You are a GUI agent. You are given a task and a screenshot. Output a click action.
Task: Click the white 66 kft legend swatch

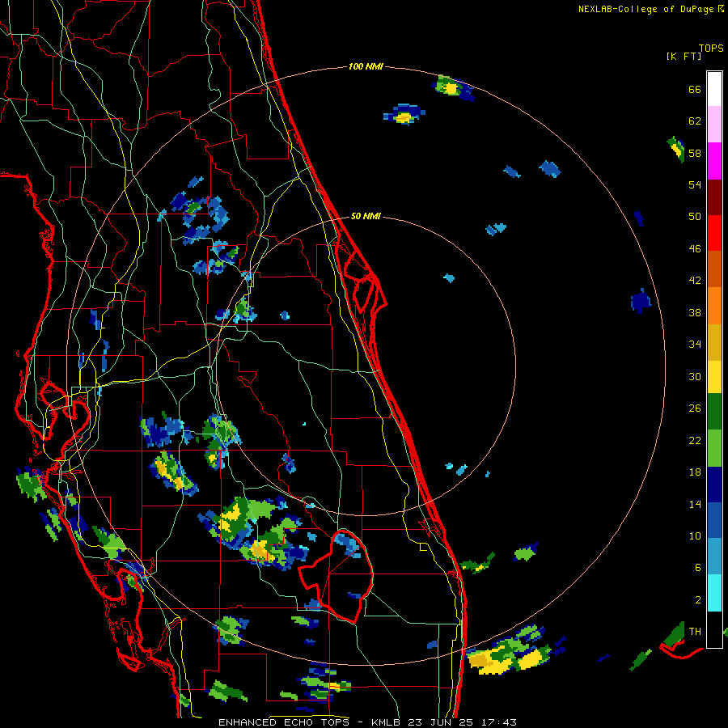tap(714, 89)
